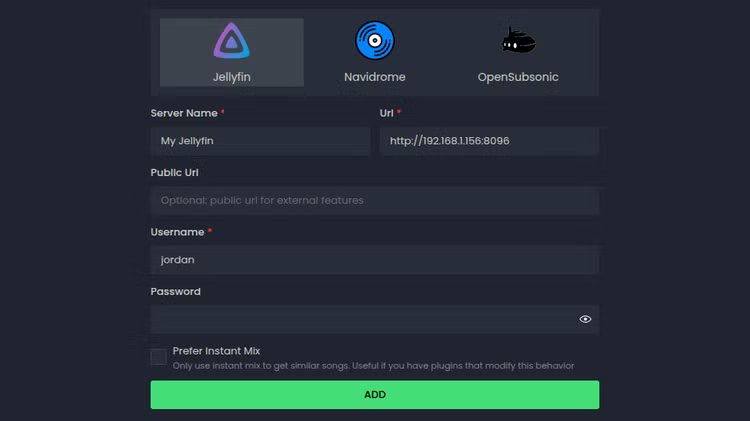Select the Jellyfin server type
750x421 pixels.
tap(232, 53)
